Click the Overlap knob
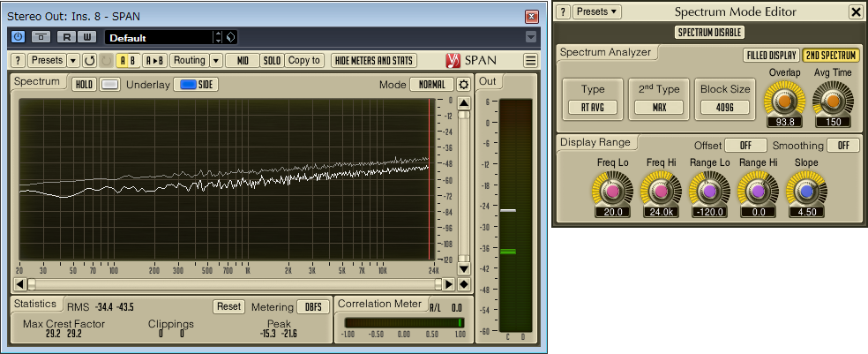This screenshot has height=354, width=868. click(x=784, y=101)
